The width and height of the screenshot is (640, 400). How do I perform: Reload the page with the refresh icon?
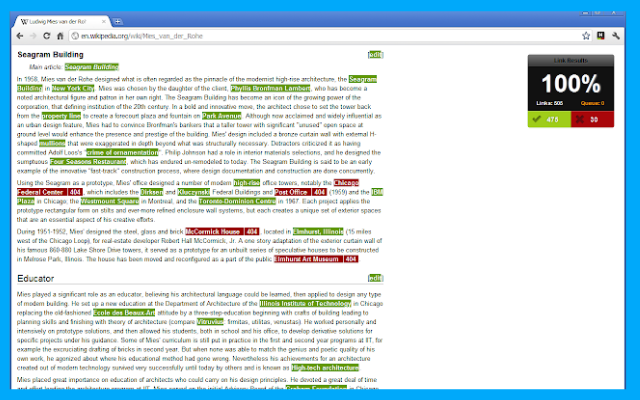47,36
